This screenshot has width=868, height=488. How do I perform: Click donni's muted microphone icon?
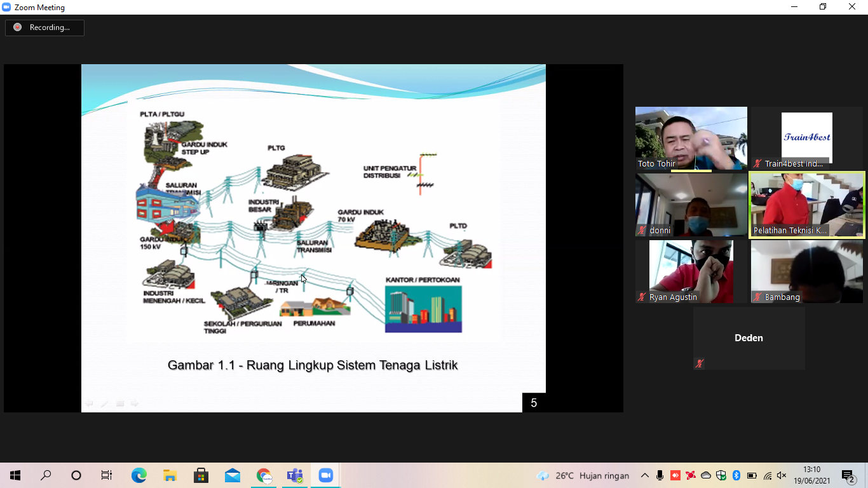pyautogui.click(x=642, y=231)
